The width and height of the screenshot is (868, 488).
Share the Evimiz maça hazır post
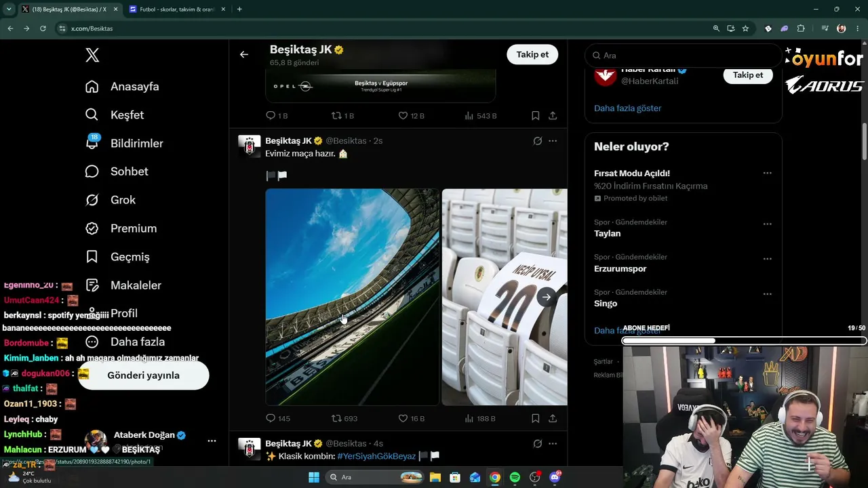[553, 419]
